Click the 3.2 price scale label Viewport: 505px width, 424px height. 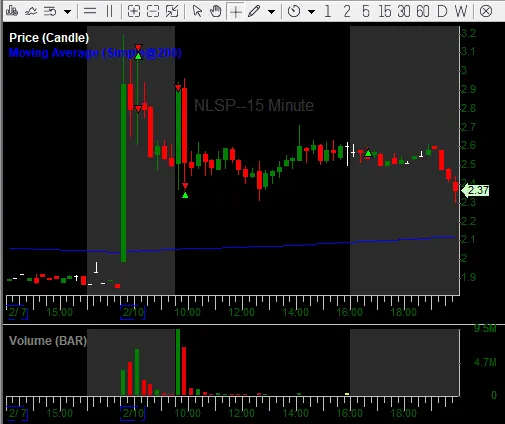[x=468, y=33]
